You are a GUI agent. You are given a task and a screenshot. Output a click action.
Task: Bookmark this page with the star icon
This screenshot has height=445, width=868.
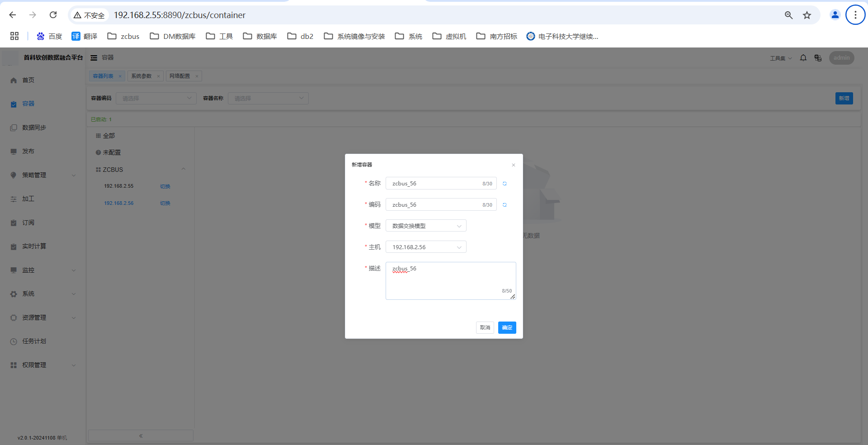807,15
